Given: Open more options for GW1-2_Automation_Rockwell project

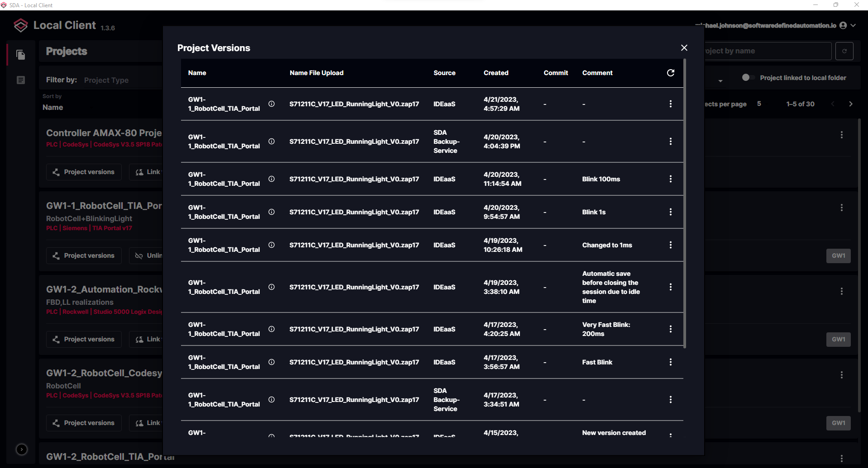Looking at the screenshot, I should (841, 291).
